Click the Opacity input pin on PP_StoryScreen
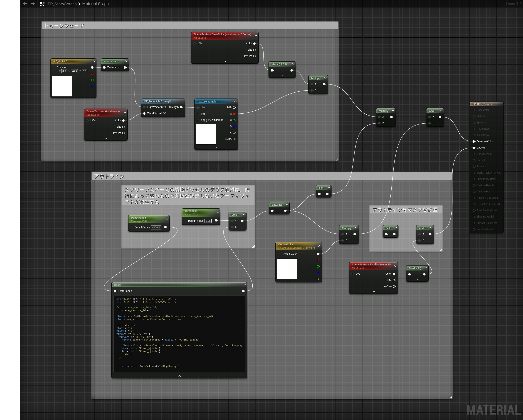Image resolution: width=523 pixels, height=420 pixels. click(x=474, y=148)
